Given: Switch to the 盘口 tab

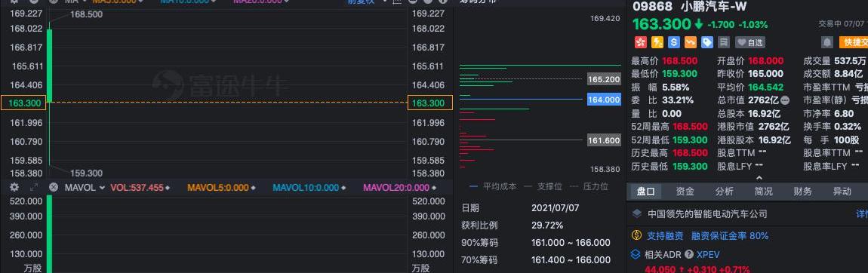Looking at the screenshot, I should 645,192.
